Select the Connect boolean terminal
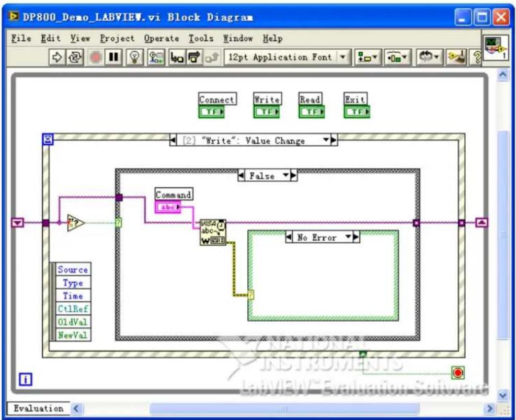 pyautogui.click(x=212, y=112)
